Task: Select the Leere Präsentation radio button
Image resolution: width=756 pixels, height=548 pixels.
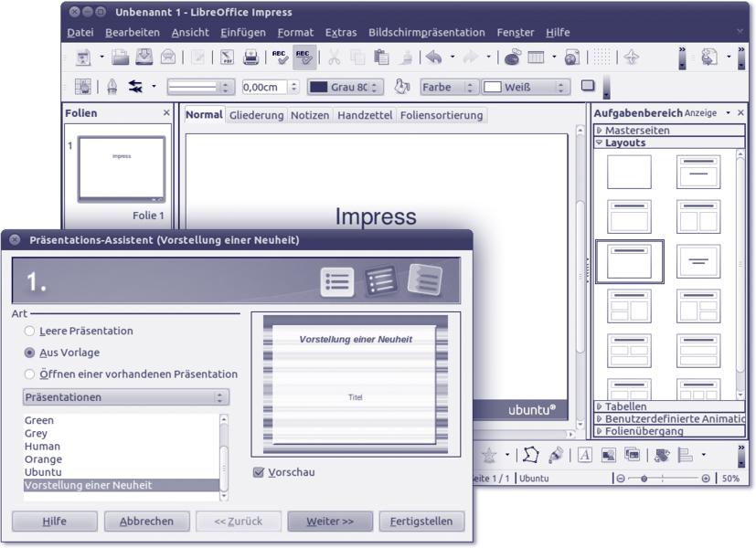Action: coord(30,332)
